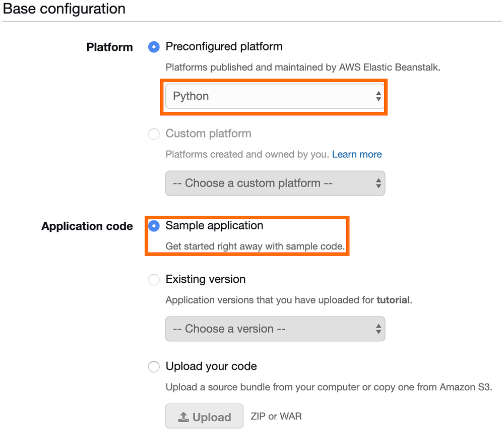504x435 pixels.
Task: Select the Preconfigured platform option
Action: [154, 47]
